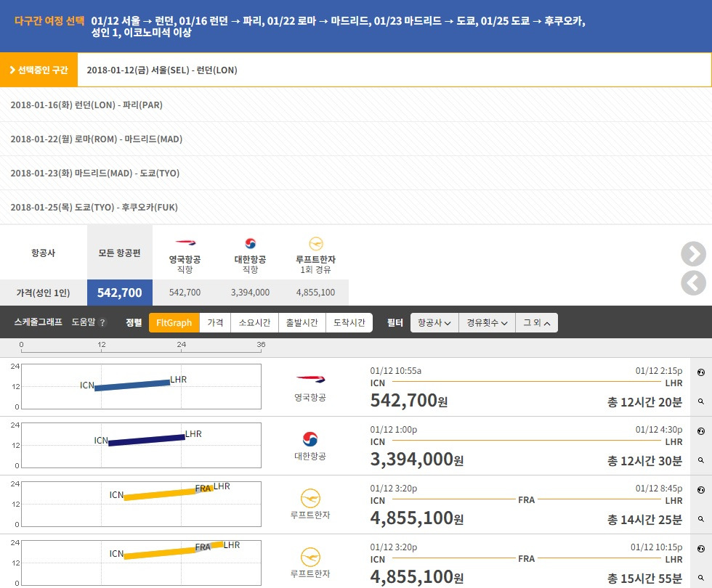Sort by FltGraph tab

point(174,322)
